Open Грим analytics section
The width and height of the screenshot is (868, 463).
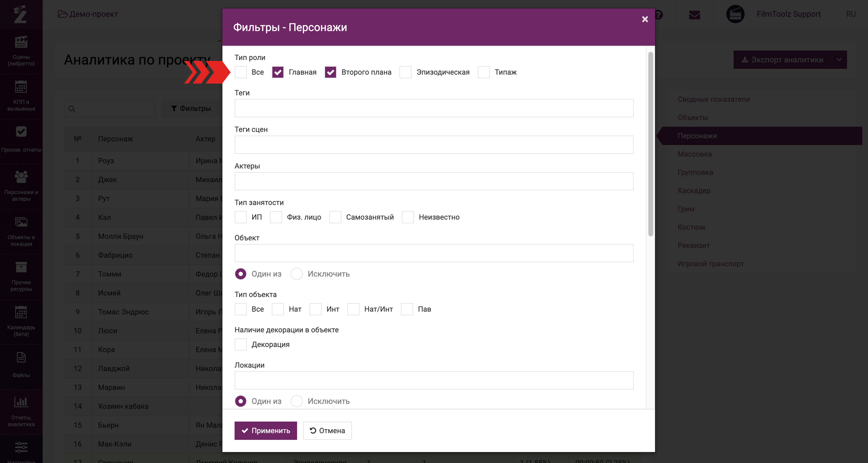686,209
